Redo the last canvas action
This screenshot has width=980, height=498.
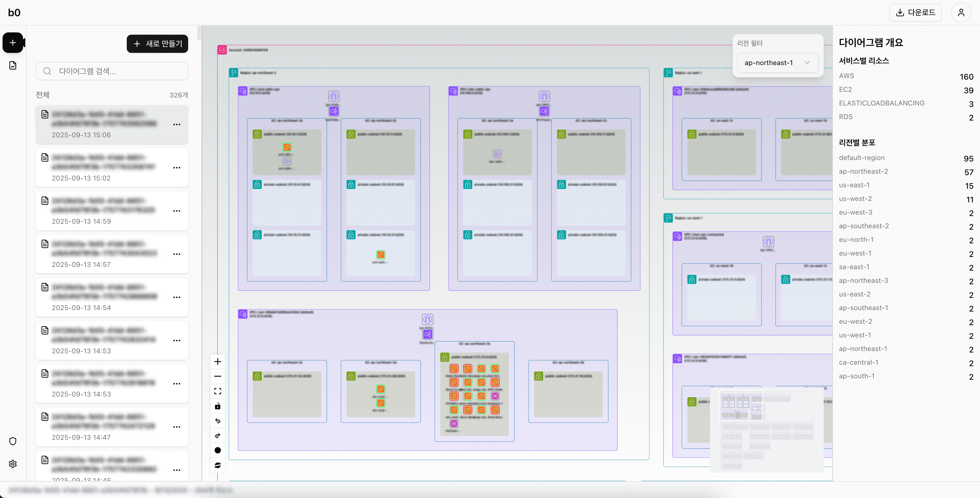point(218,435)
